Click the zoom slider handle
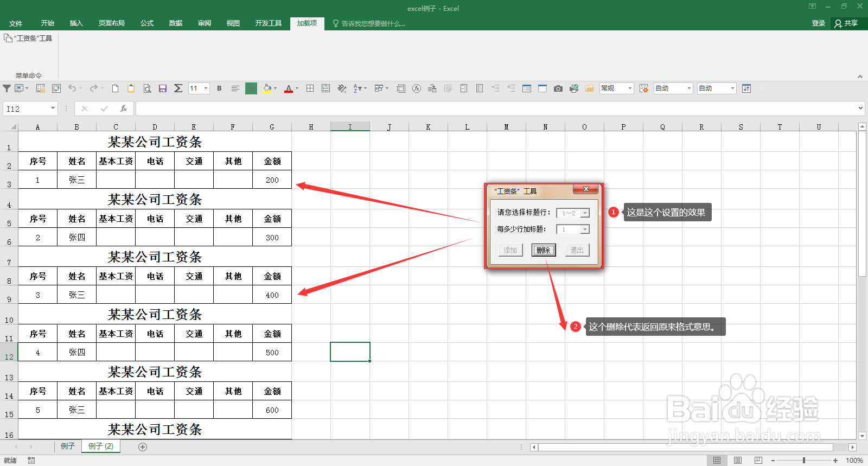Image resolution: width=868 pixels, height=466 pixels. point(804,460)
